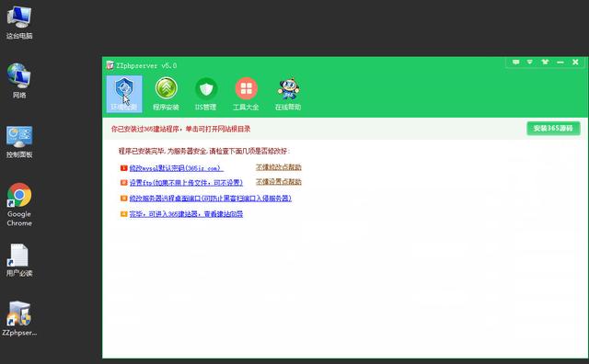Select 这台电脑 desktop icon
Viewport: 589px width, 364px height.
19,22
